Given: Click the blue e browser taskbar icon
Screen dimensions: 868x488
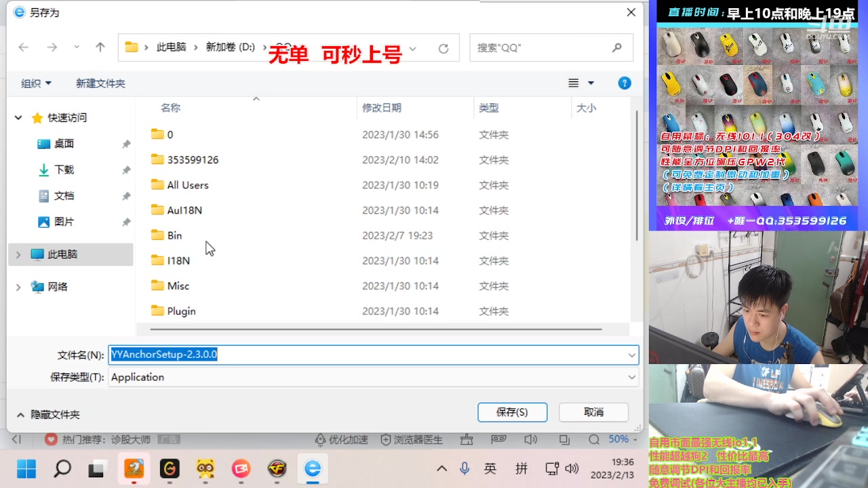Looking at the screenshot, I should 312,468.
